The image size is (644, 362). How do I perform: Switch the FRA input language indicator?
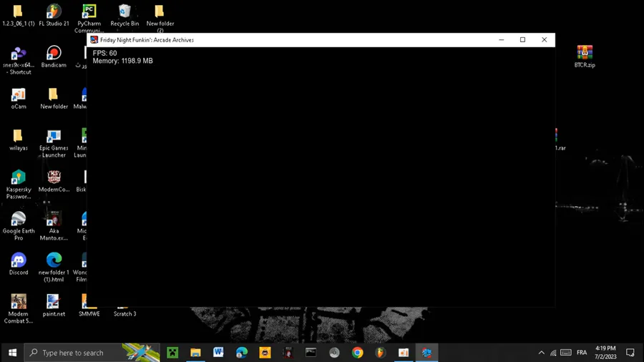(x=582, y=353)
